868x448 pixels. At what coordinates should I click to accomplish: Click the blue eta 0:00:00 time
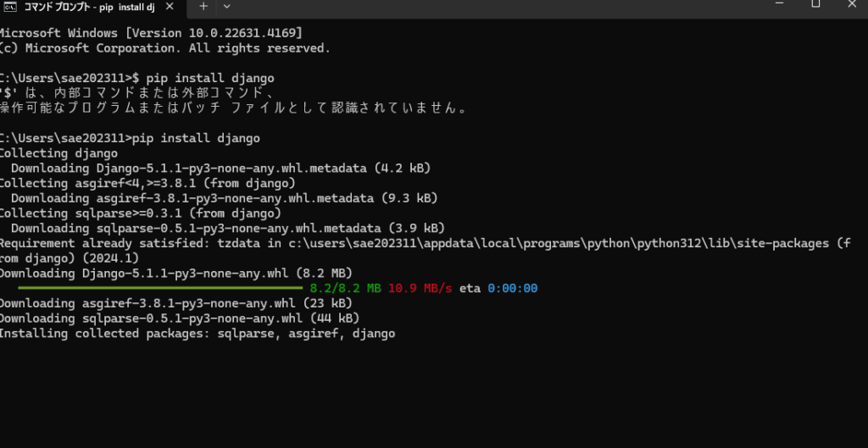pos(513,288)
